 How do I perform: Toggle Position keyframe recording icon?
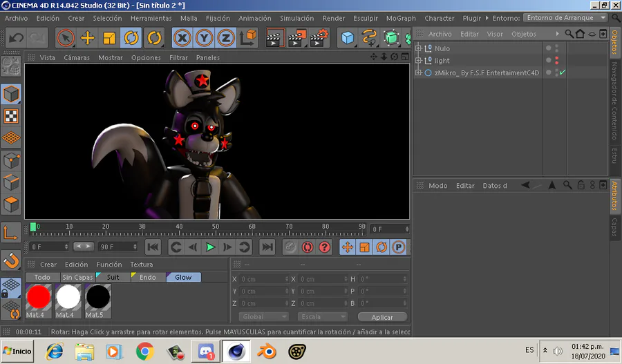(x=348, y=247)
